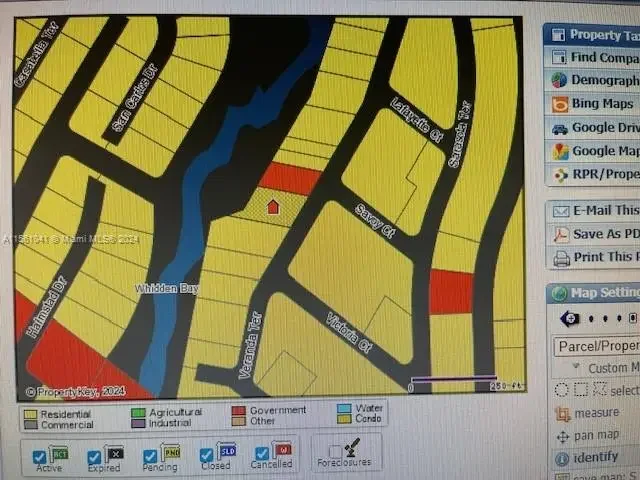
Task: Activate the pan map tool
Action: tap(595, 435)
